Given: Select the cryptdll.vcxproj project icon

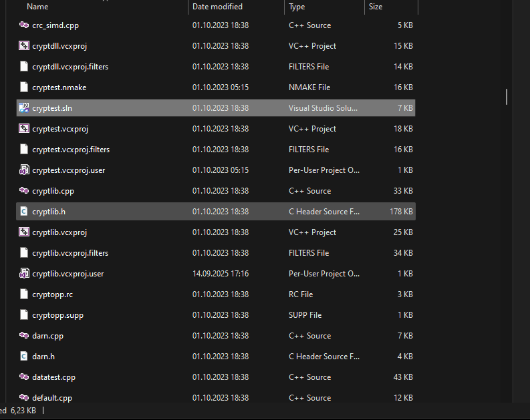Looking at the screenshot, I should (x=24, y=46).
